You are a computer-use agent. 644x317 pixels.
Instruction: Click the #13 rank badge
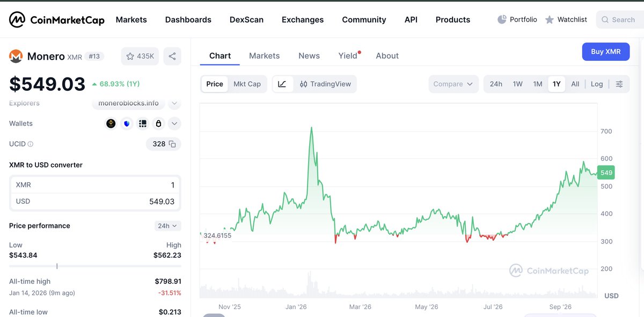(x=94, y=56)
